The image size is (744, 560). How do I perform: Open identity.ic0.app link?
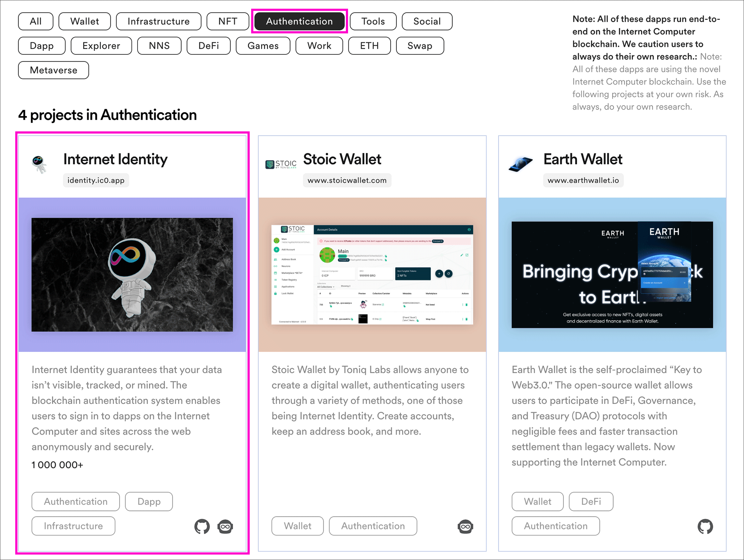pyautogui.click(x=96, y=180)
